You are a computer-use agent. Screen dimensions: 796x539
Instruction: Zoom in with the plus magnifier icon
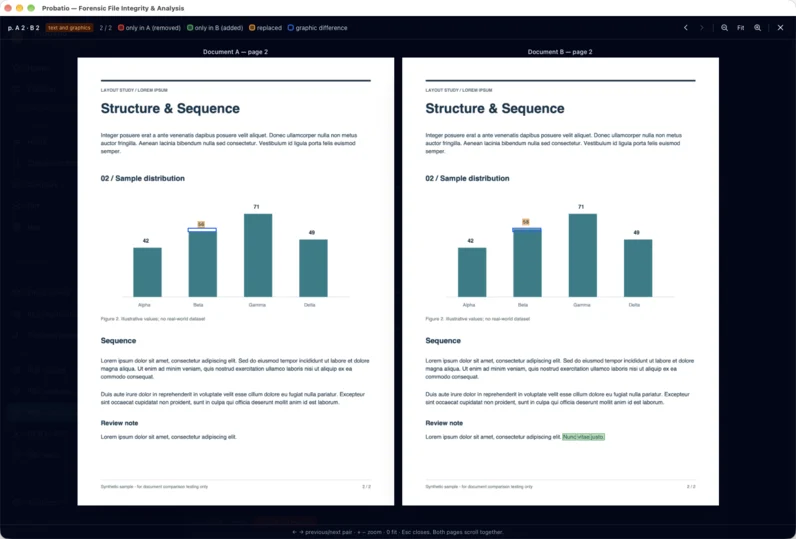[x=757, y=28]
